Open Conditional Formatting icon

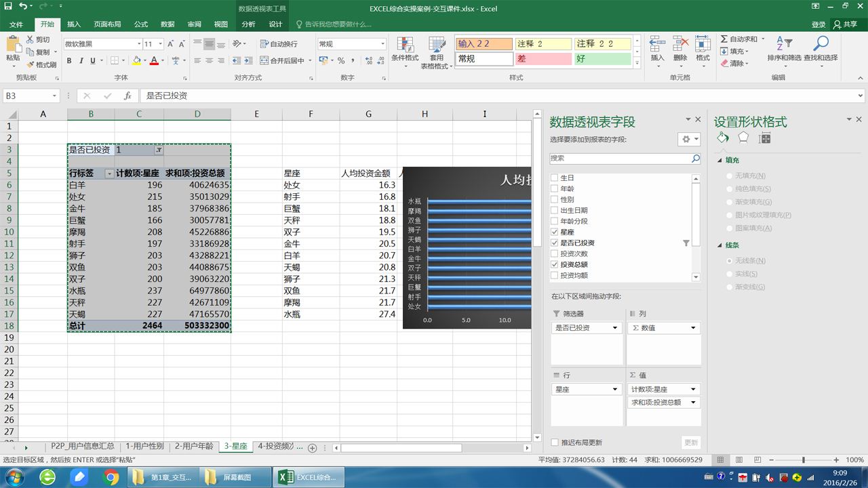click(x=405, y=45)
